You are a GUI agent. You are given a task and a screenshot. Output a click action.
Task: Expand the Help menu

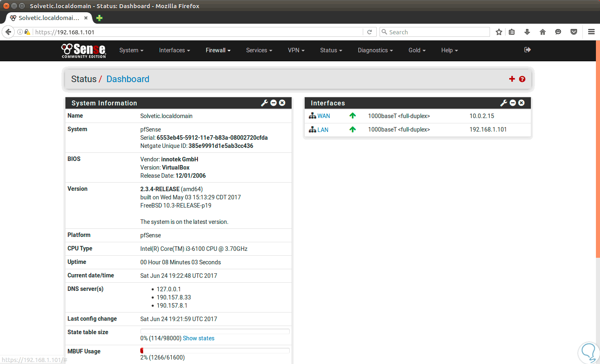449,50
